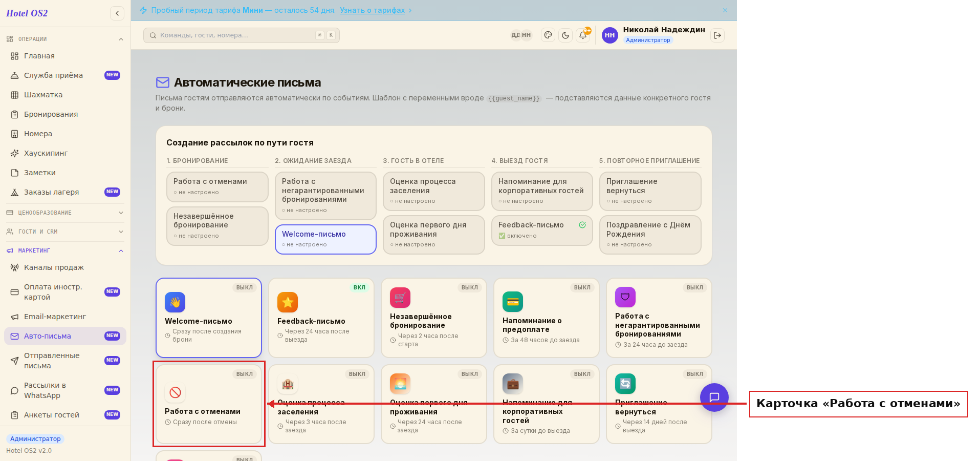Select Напоминание для корпоративных гостей in guest-journey panel
The image size is (980, 461).
tap(542, 191)
